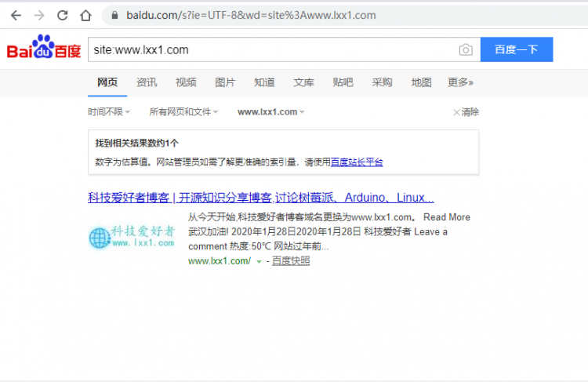Open the 图片 tab
The image size is (588, 382).
coord(225,82)
